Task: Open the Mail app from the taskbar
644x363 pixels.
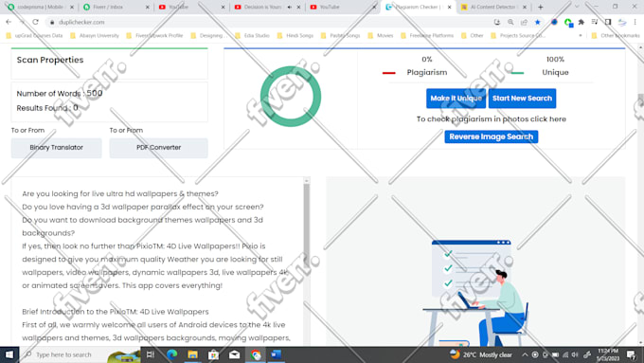Action: [x=235, y=354]
